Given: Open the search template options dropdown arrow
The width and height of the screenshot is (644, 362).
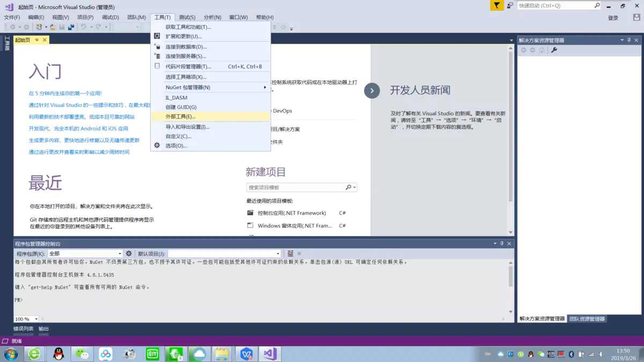Looking at the screenshot, I should [x=355, y=187].
